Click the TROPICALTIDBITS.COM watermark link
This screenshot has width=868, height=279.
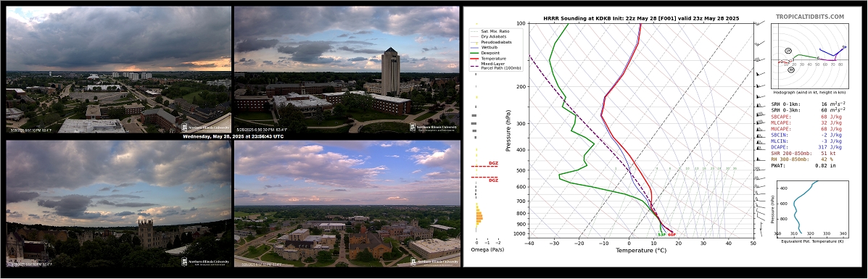(x=809, y=17)
